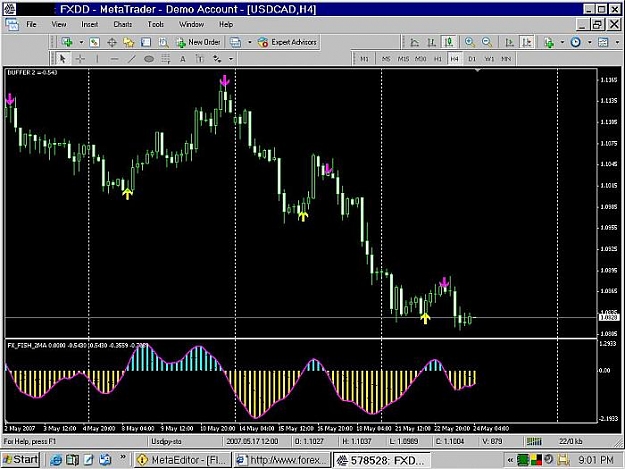Screen dimensions: 625x469
Task: Switch timeframe to H1
Action: tap(438, 59)
